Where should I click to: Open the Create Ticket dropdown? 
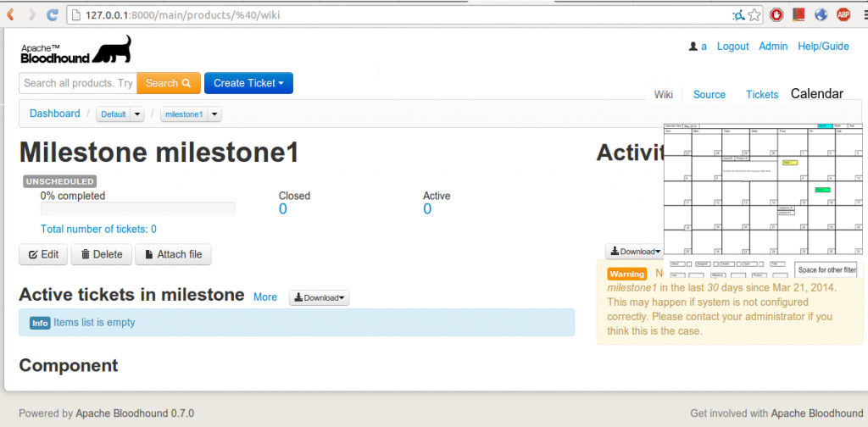click(x=248, y=83)
